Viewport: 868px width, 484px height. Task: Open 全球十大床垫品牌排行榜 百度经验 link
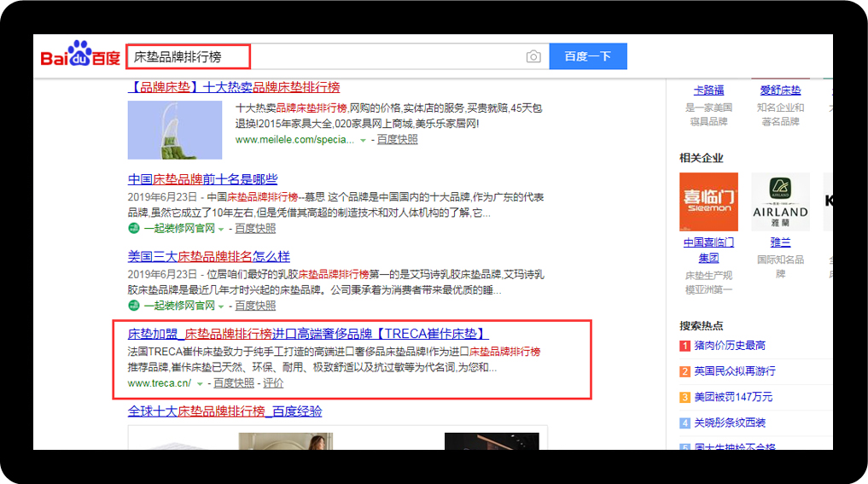(x=224, y=411)
